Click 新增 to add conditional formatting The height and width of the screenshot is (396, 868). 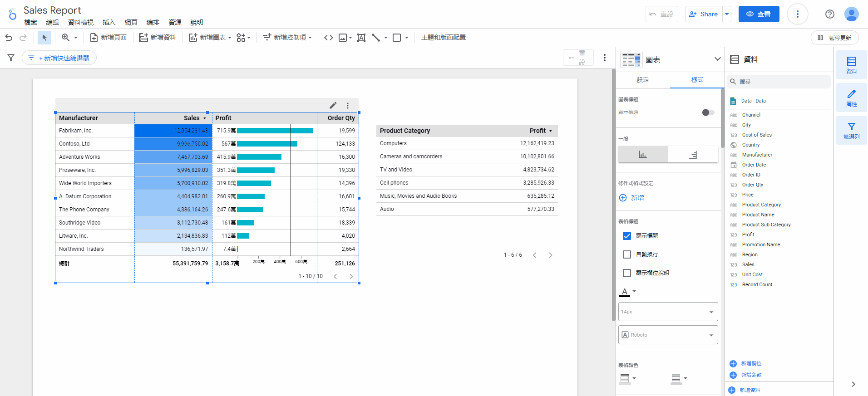click(x=632, y=198)
